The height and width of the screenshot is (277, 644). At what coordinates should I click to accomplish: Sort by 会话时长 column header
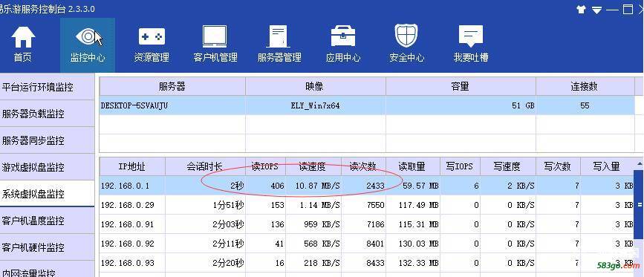tap(205, 166)
